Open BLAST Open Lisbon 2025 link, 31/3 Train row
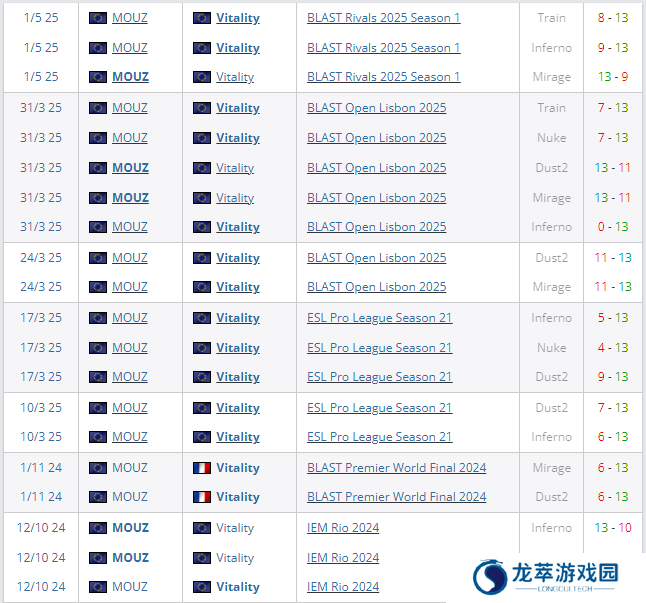The image size is (646, 603). pos(377,108)
